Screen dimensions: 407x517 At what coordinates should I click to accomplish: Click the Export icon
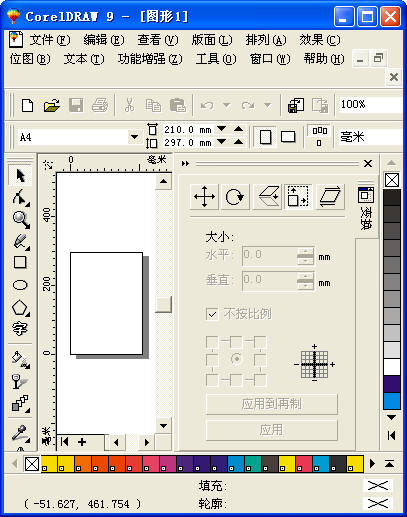click(x=320, y=105)
